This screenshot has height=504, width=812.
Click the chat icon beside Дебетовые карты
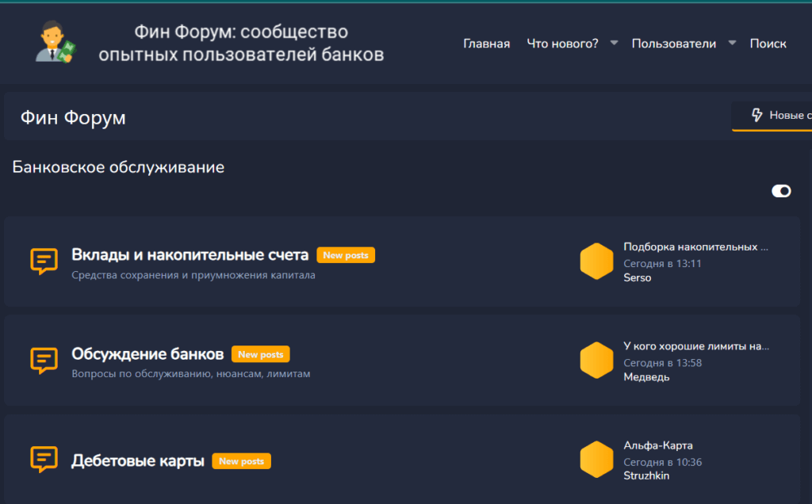44,460
